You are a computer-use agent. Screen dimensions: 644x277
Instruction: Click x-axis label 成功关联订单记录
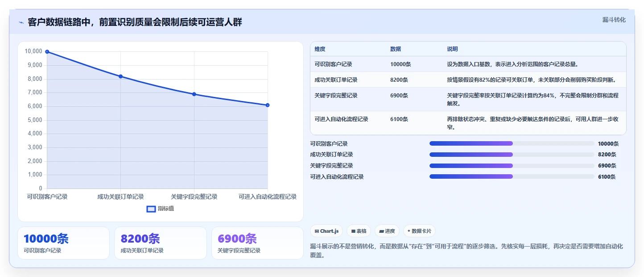click(x=120, y=197)
